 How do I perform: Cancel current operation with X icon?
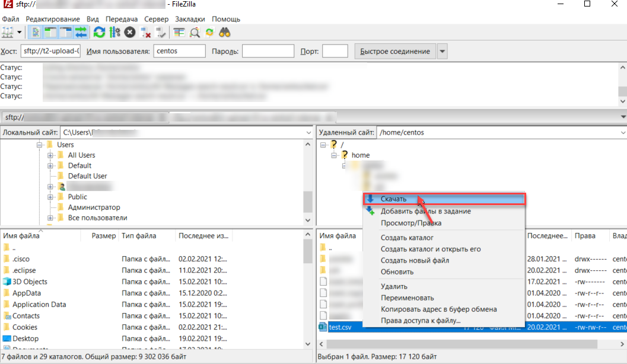point(130,32)
